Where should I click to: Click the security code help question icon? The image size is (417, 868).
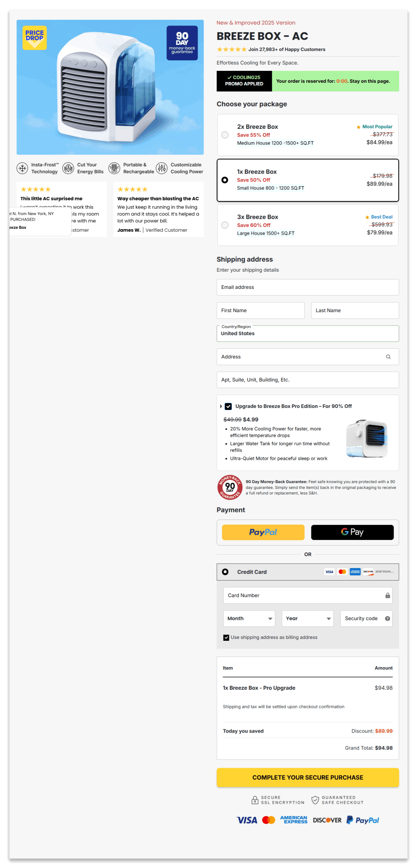pos(387,618)
